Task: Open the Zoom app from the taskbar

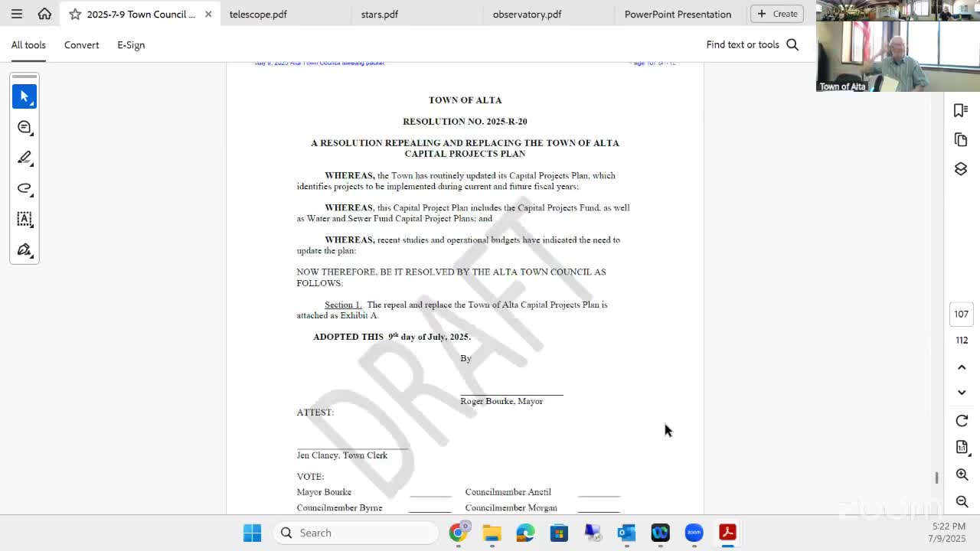Action: point(694,533)
